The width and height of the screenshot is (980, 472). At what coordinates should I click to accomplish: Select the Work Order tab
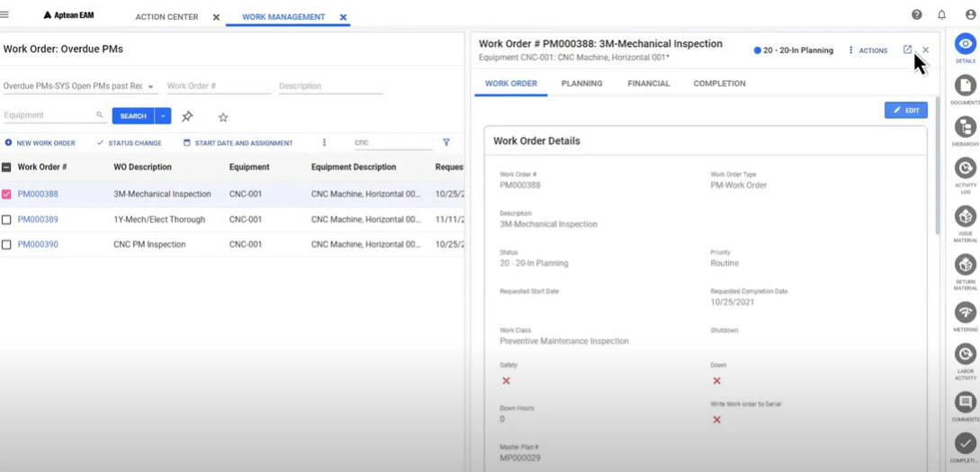[510, 83]
